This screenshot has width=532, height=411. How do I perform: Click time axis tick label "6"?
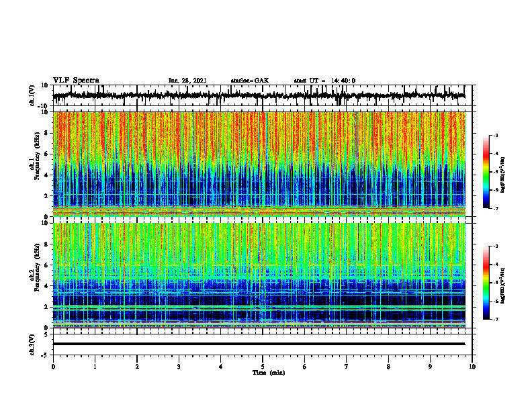(x=305, y=367)
